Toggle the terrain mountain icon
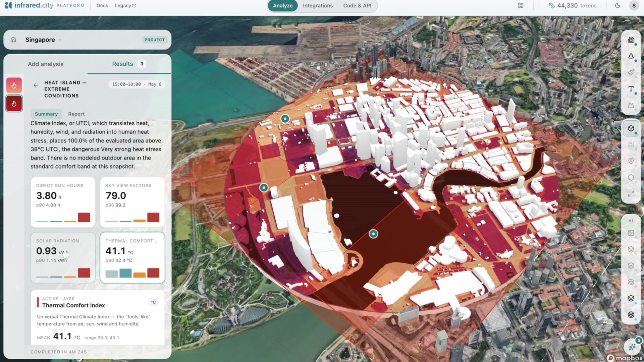 click(x=631, y=105)
